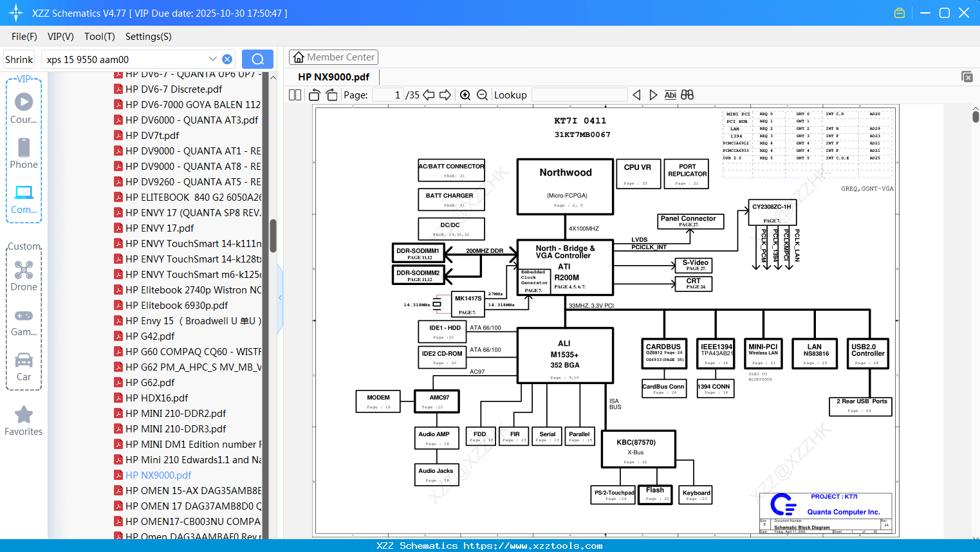Click the page number field
980x552 pixels.
pyautogui.click(x=388, y=95)
